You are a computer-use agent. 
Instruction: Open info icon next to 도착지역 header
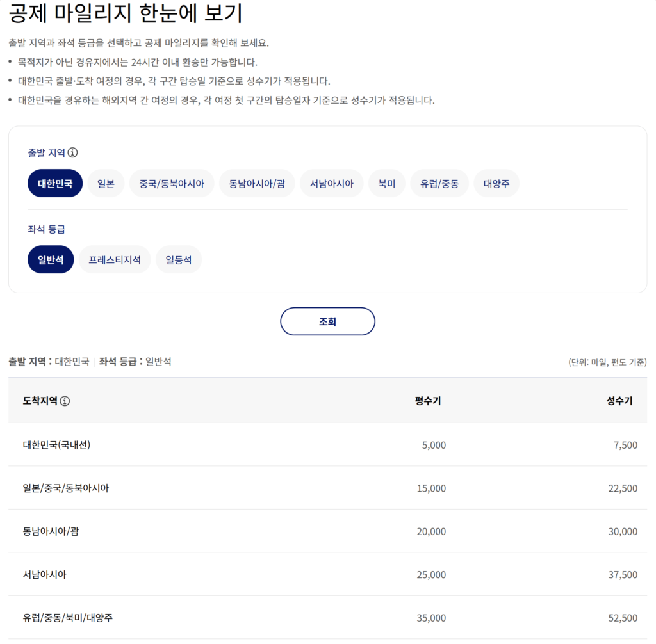pos(65,401)
